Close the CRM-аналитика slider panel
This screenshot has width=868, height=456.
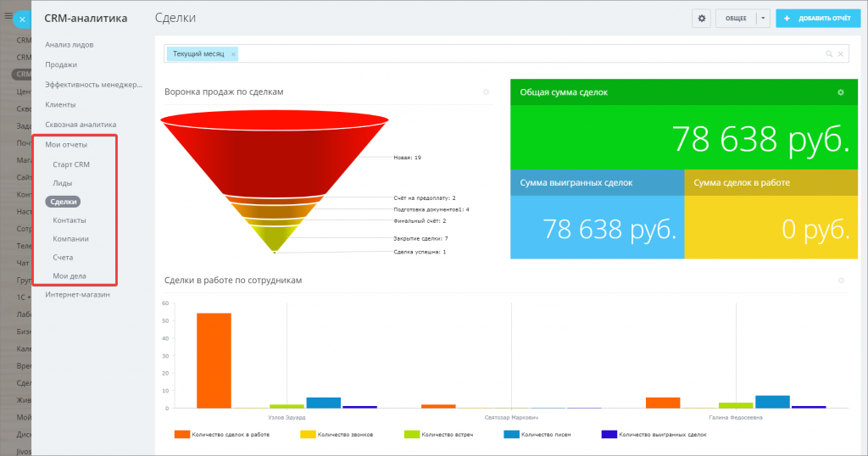pyautogui.click(x=22, y=18)
